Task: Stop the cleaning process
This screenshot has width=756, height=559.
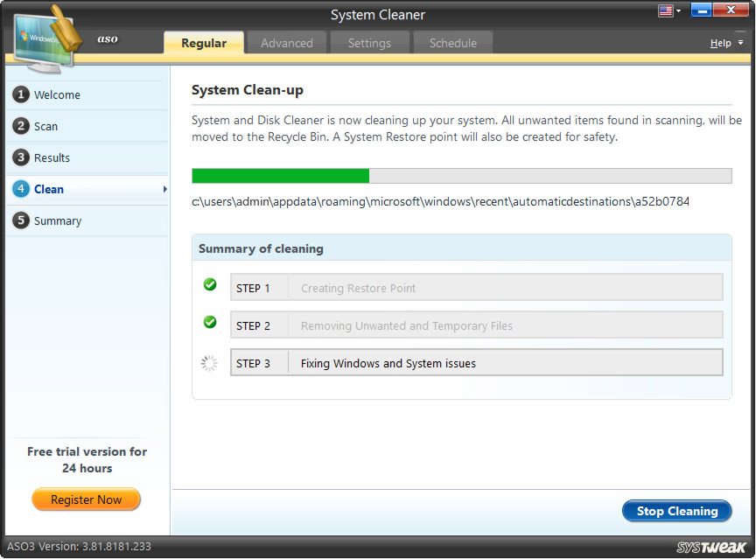Action: (676, 511)
